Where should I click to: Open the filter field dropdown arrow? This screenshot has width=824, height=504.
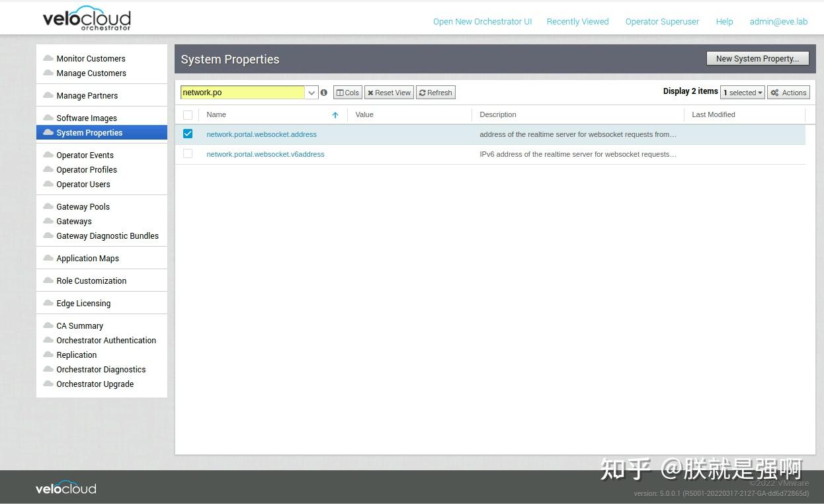311,93
